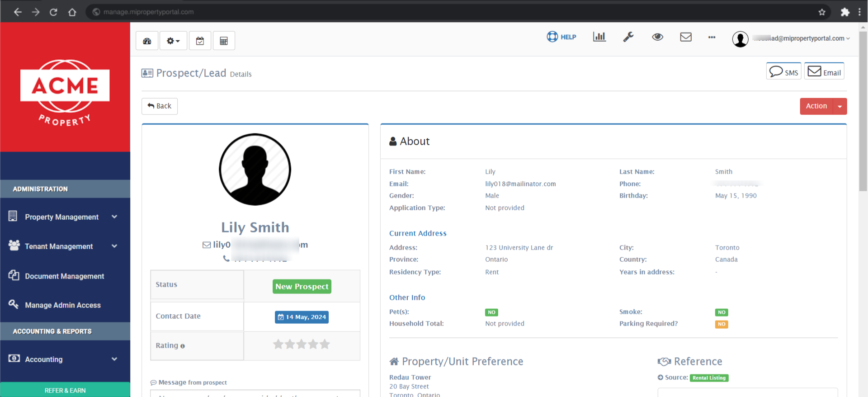Click the red Action button

coord(816,106)
